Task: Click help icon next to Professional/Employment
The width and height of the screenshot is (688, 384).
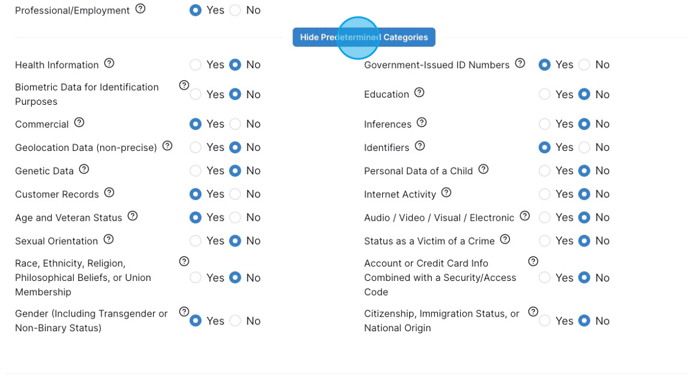Action: coord(140,8)
